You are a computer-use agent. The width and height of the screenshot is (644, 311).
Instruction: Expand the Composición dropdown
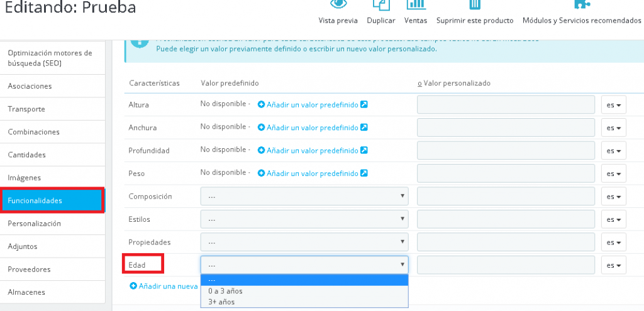304,197
